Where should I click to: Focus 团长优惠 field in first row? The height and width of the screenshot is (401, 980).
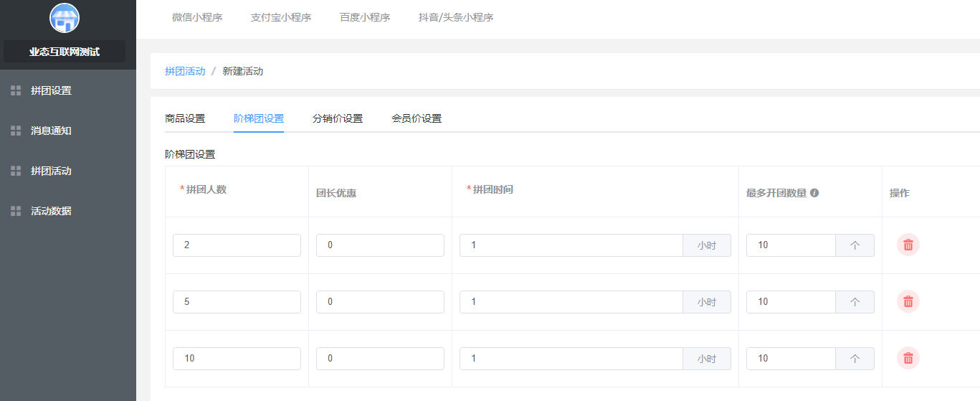[x=380, y=245]
